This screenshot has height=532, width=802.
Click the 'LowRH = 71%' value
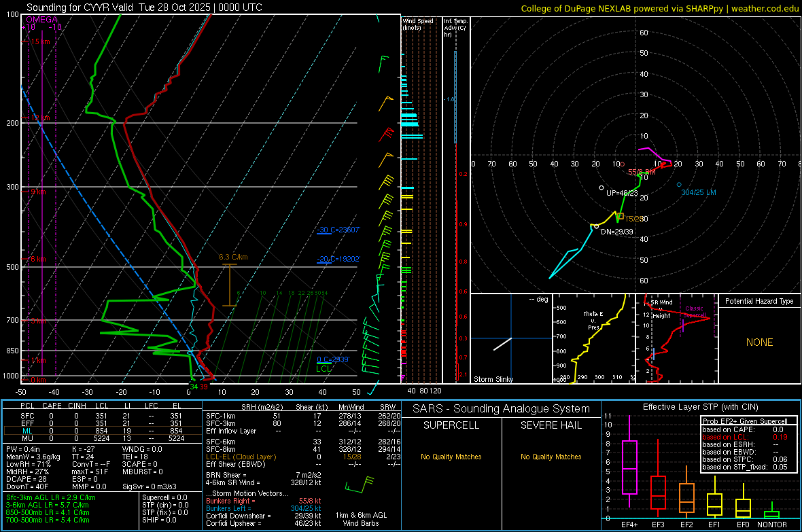coord(28,464)
